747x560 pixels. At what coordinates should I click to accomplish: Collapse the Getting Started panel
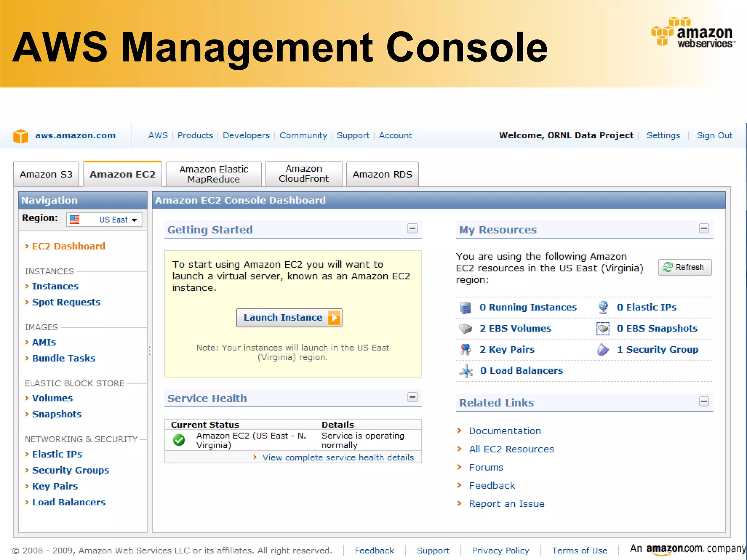412,229
